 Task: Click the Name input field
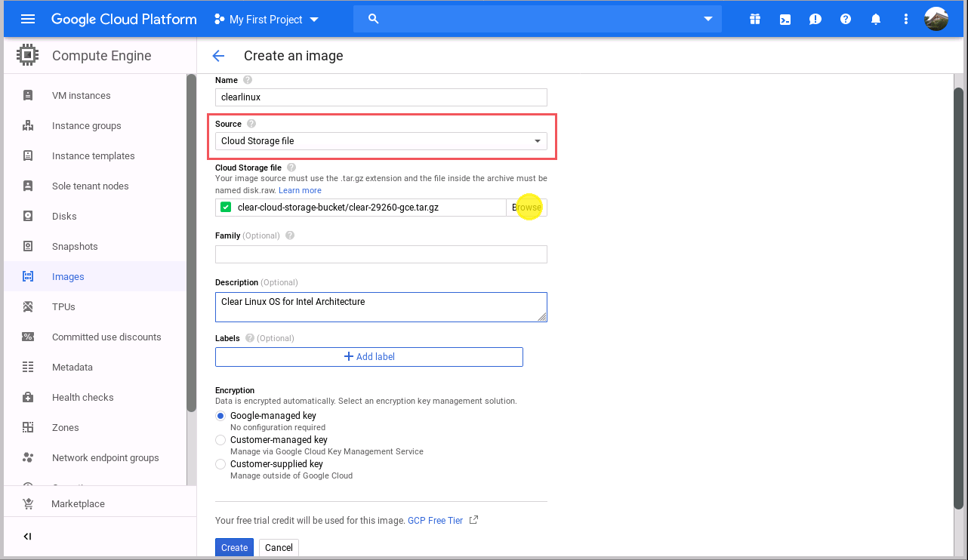[381, 97]
